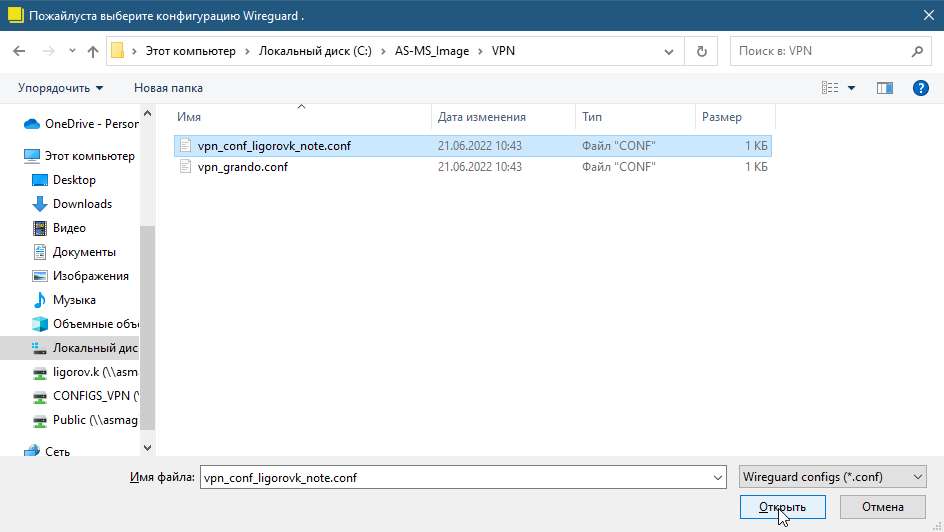Open the recent locations dropdown arrow
This screenshot has width=944, height=532.
72,51
